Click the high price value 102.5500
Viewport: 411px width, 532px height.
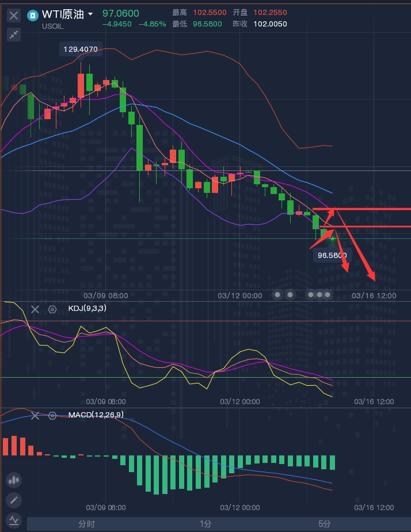pos(210,13)
